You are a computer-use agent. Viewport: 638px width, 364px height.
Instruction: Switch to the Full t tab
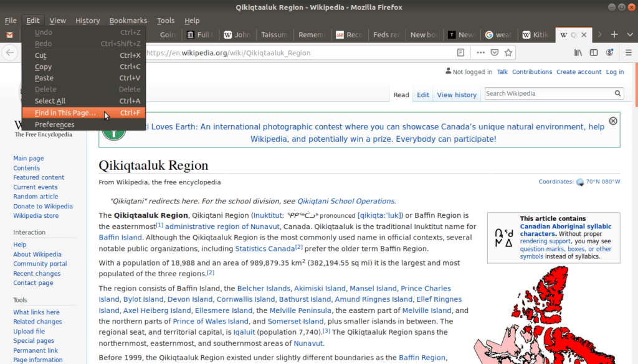(x=200, y=35)
